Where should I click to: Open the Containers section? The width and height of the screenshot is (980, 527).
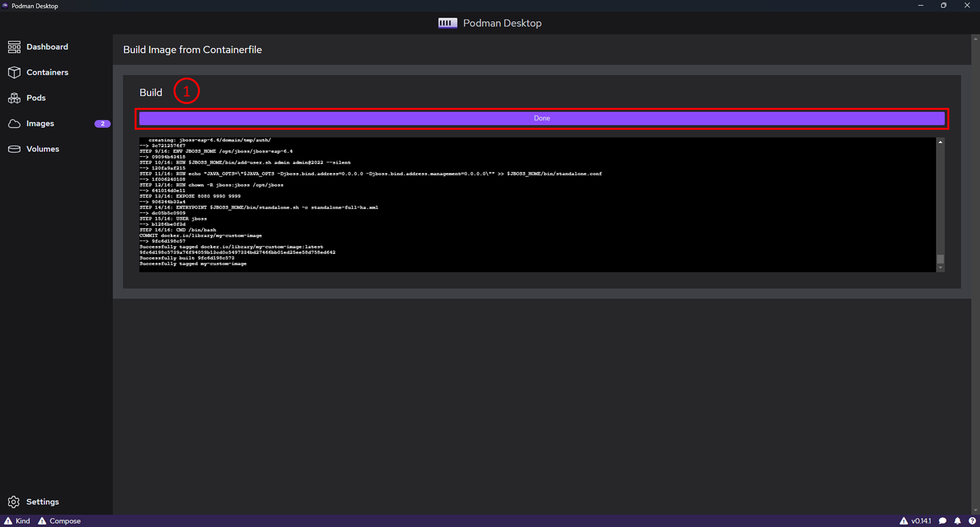click(48, 72)
